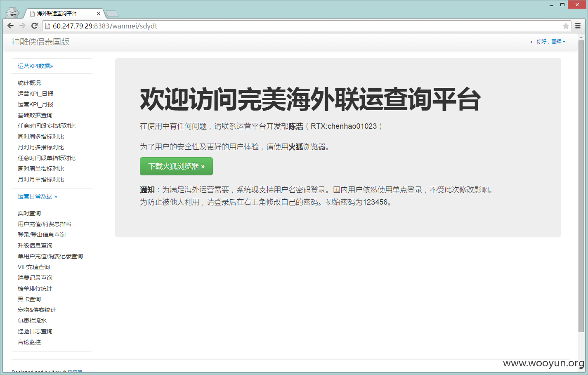Open 登录/登出信息查询
Viewport: 588px width, 375px height.
point(42,235)
